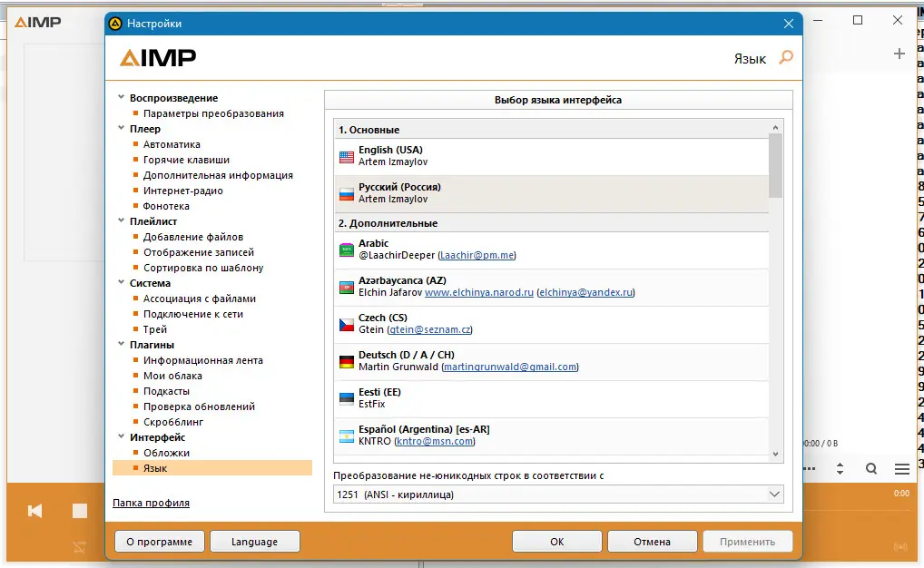The image size is (924, 568).
Task: Click the Eesti (EE) flag icon
Action: pyautogui.click(x=347, y=398)
